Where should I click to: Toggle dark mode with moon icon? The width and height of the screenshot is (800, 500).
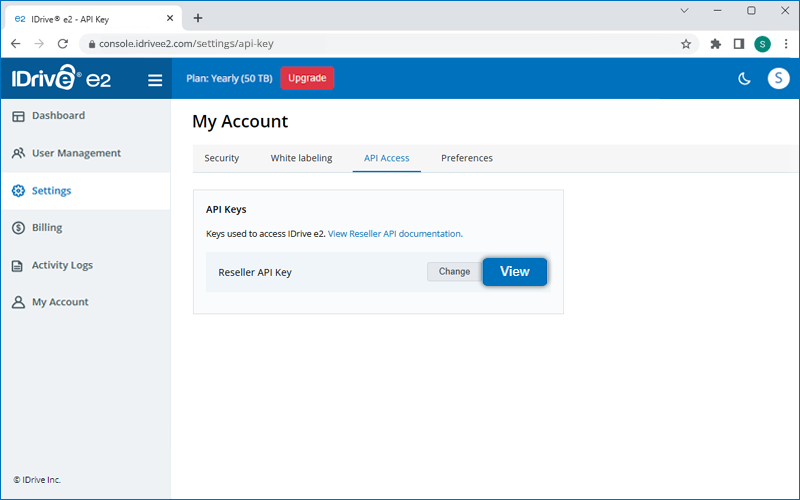pos(744,79)
